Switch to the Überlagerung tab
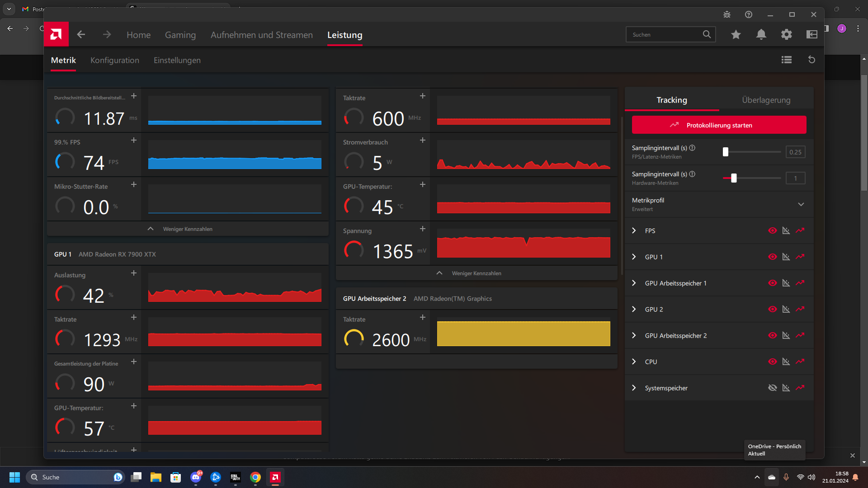Screen dimensions: 868x488 click(x=766, y=100)
